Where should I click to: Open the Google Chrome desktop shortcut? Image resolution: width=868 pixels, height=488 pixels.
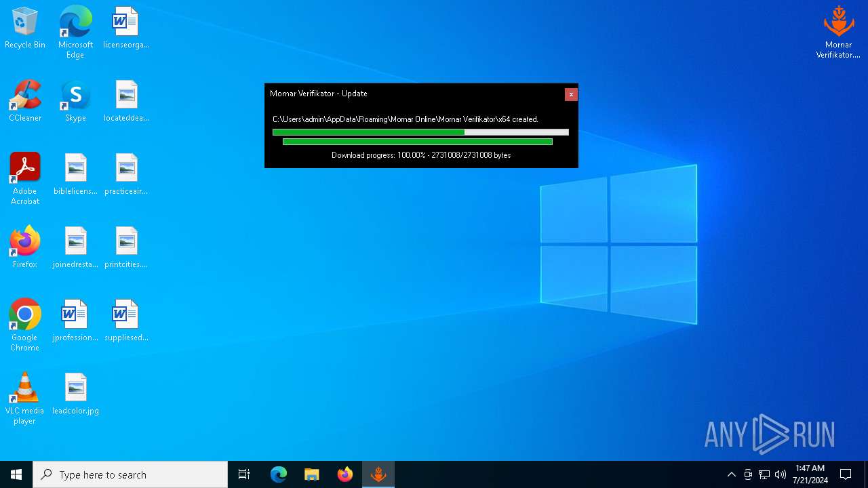pyautogui.click(x=25, y=325)
